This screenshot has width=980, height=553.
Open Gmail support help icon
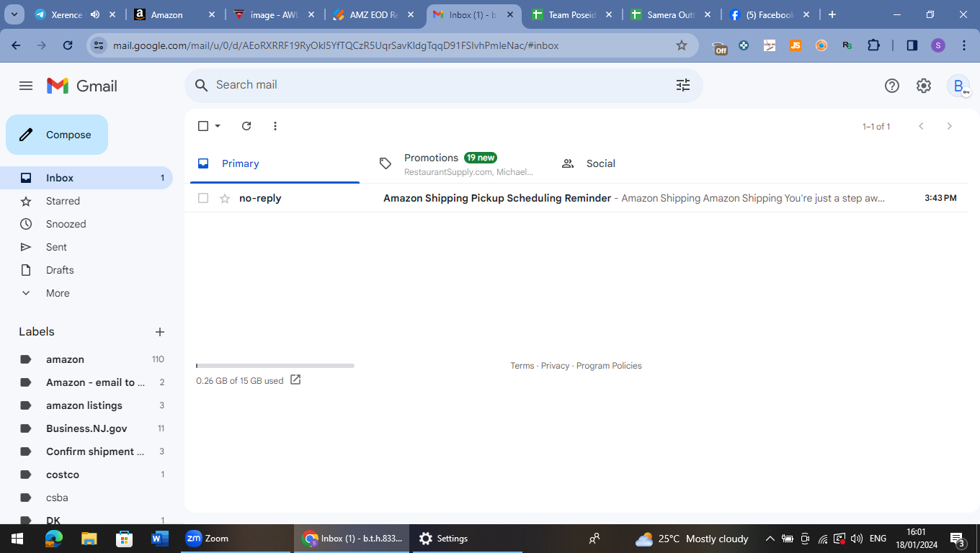[892, 86]
